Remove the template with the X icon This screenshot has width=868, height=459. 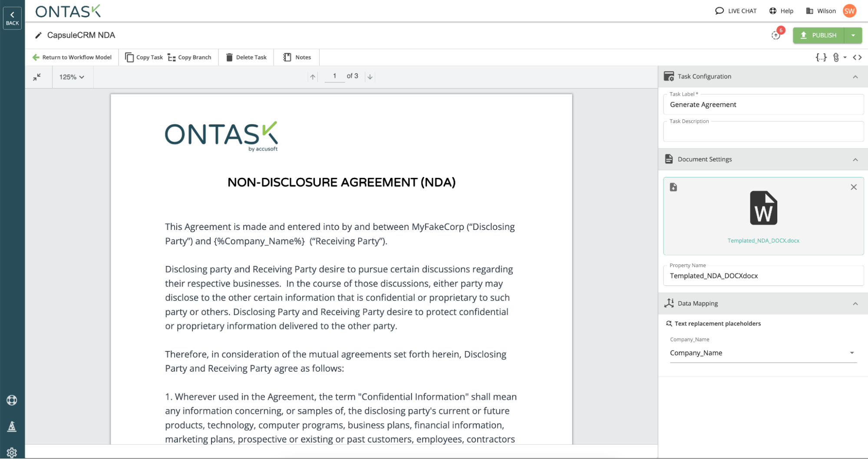coord(854,187)
